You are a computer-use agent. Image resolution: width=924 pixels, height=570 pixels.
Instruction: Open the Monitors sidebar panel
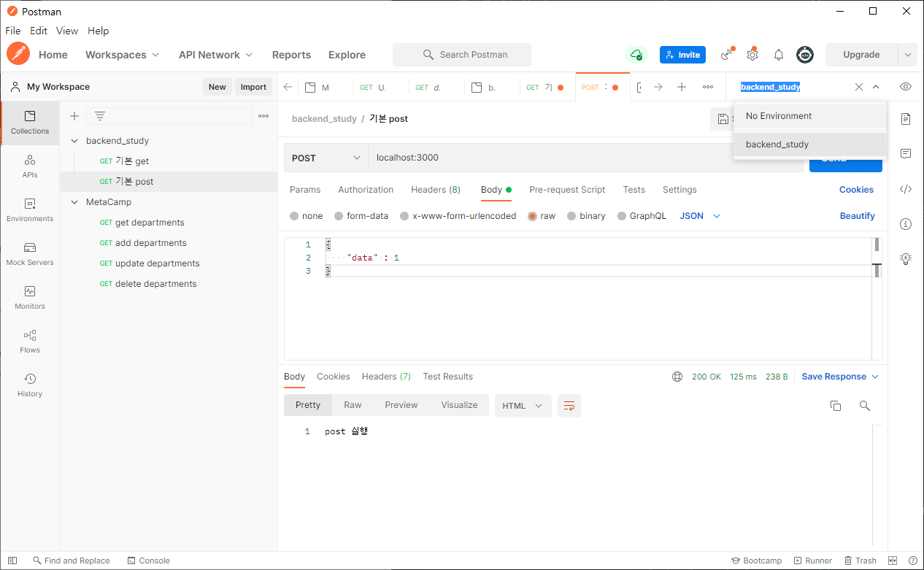click(x=30, y=298)
